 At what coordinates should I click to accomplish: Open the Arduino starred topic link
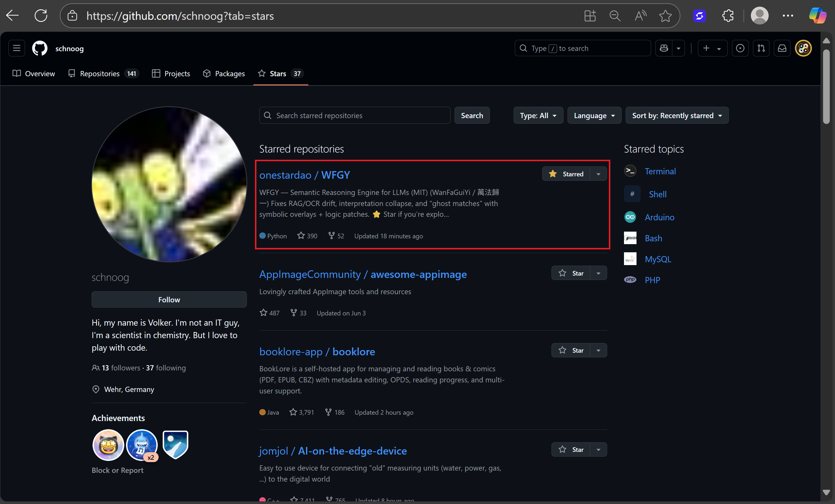[x=659, y=217]
